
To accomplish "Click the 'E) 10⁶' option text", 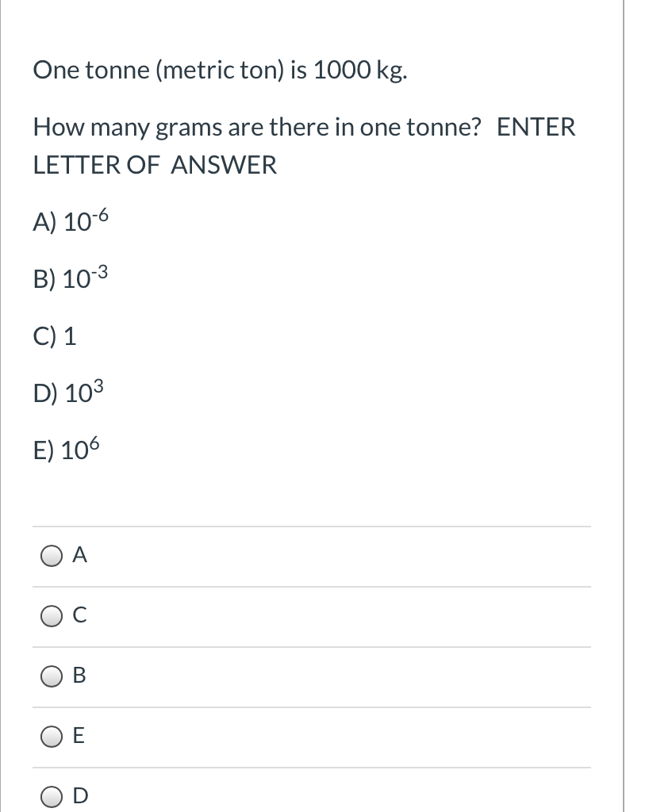I will pos(67,449).
